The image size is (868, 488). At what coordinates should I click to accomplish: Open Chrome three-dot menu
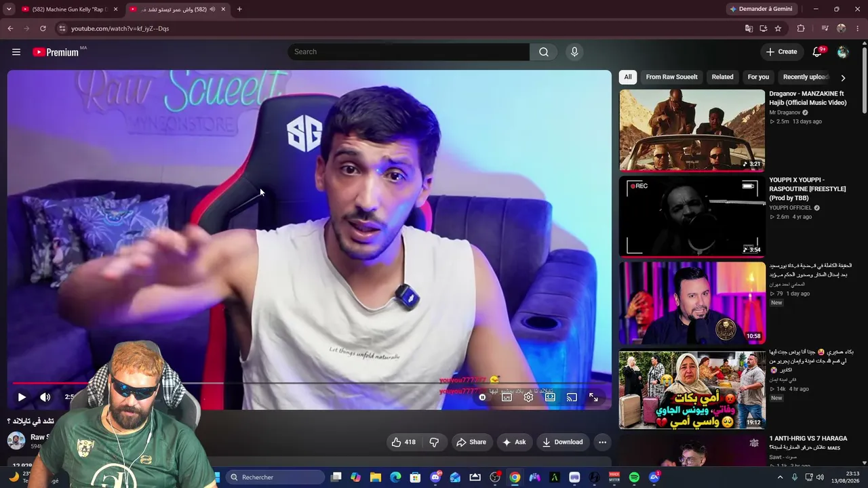click(x=858, y=28)
